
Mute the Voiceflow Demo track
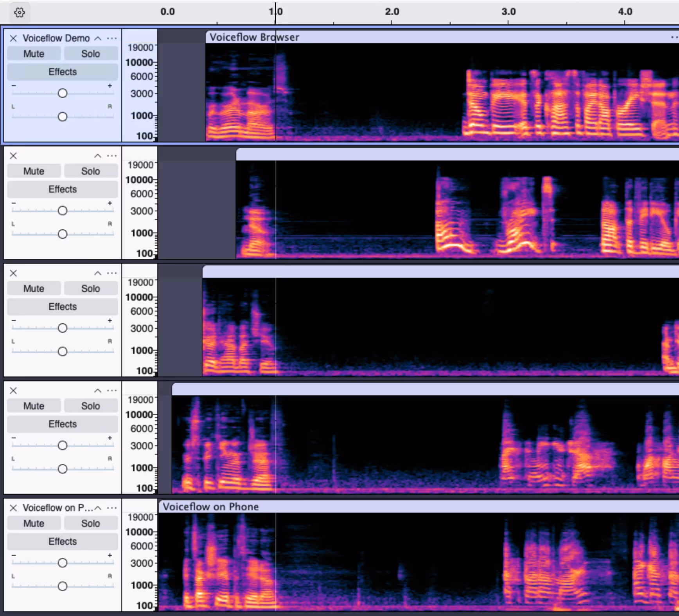tap(34, 54)
